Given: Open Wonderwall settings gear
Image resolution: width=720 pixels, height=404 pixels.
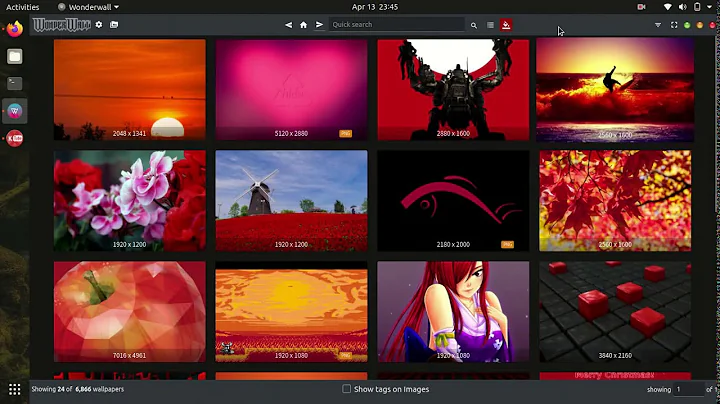Looking at the screenshot, I should coord(99,25).
